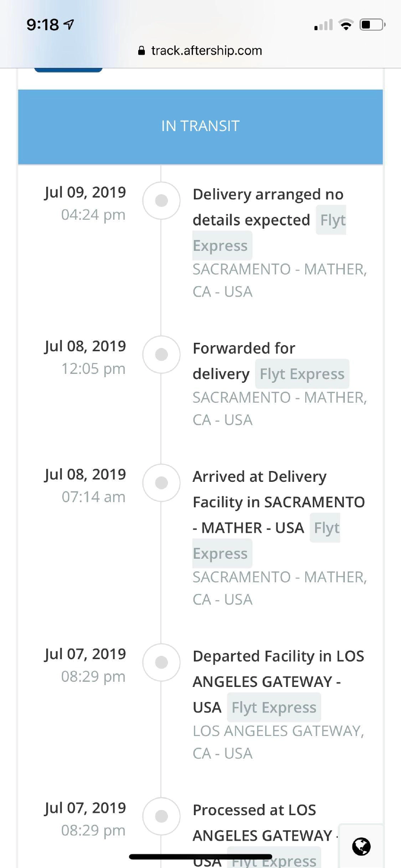Tap the cellular signal bars icon
Image resolution: width=401 pixels, height=868 pixels.
pos(324,25)
